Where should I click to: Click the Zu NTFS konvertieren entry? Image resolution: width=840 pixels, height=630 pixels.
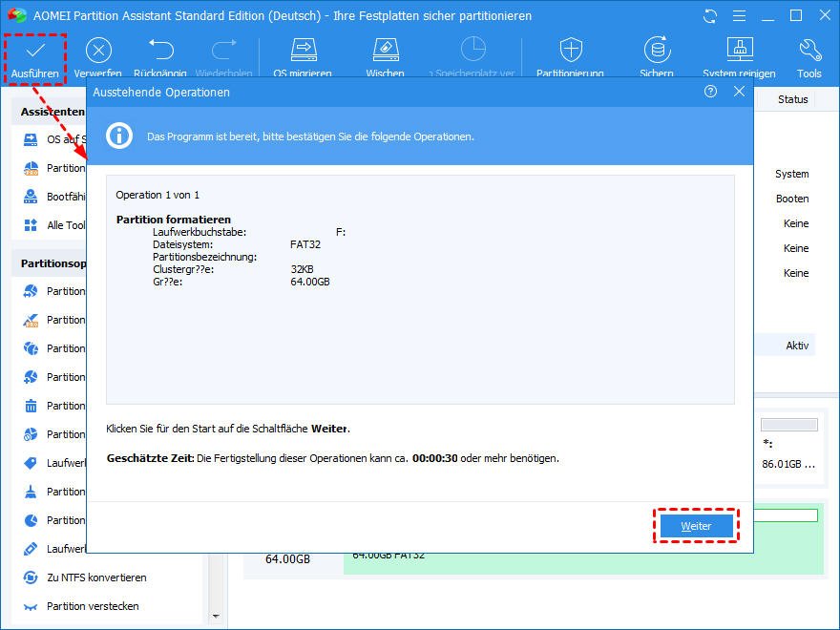96,577
